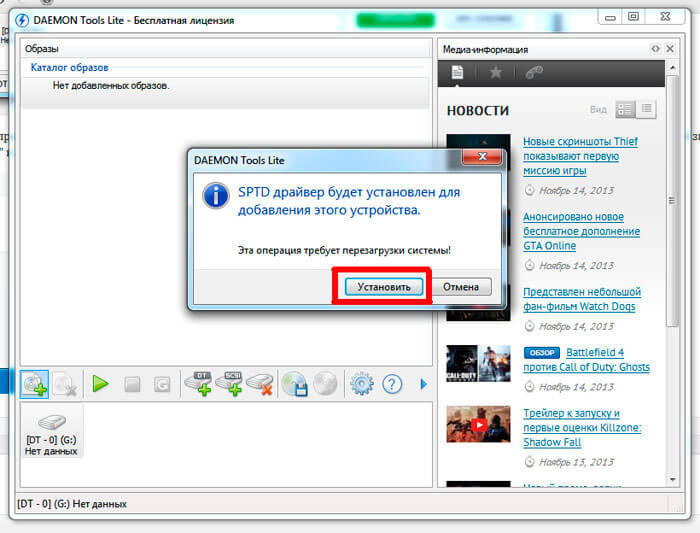Screen dimensions: 700x533
Task: Open the news document tab icon
Action: click(457, 72)
